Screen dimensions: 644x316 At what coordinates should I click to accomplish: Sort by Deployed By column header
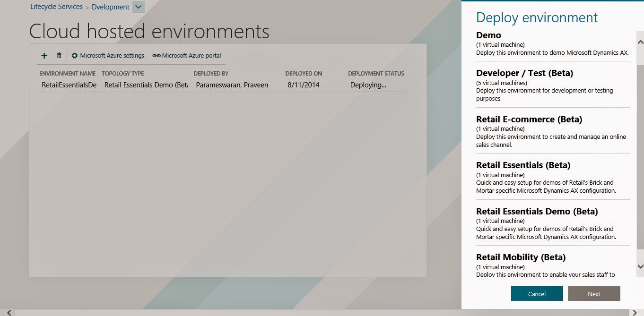211,74
